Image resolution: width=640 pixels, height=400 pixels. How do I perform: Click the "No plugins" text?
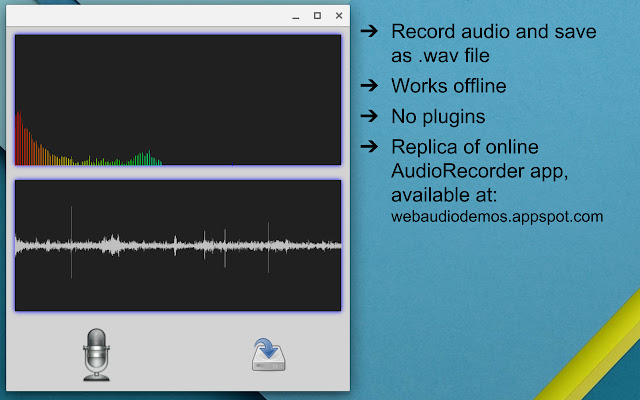438,117
